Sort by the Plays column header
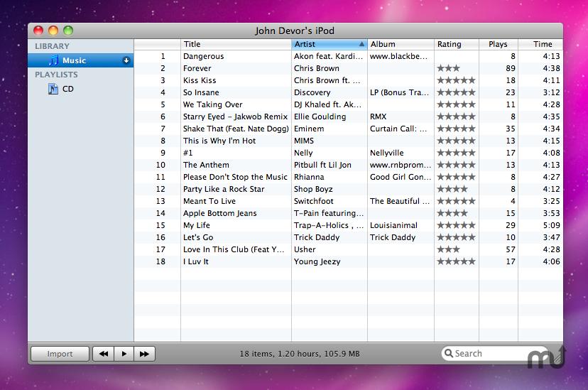The width and height of the screenshot is (588, 390). pos(498,44)
